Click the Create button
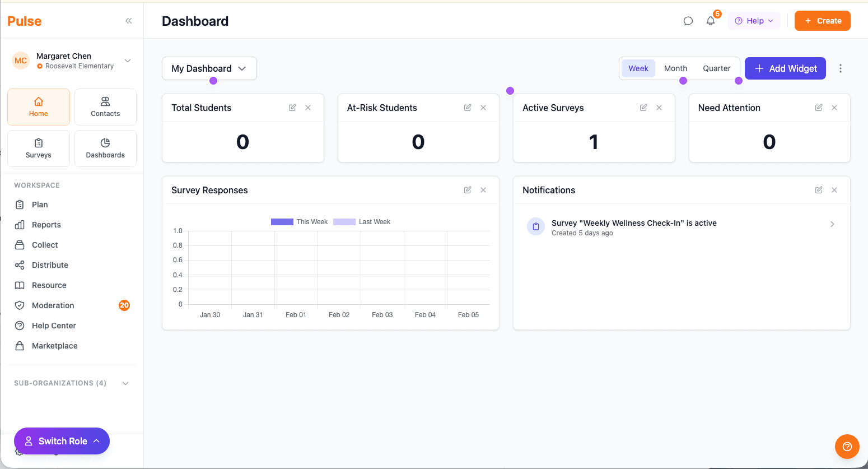Viewport: 868px width, 469px height. coord(822,20)
